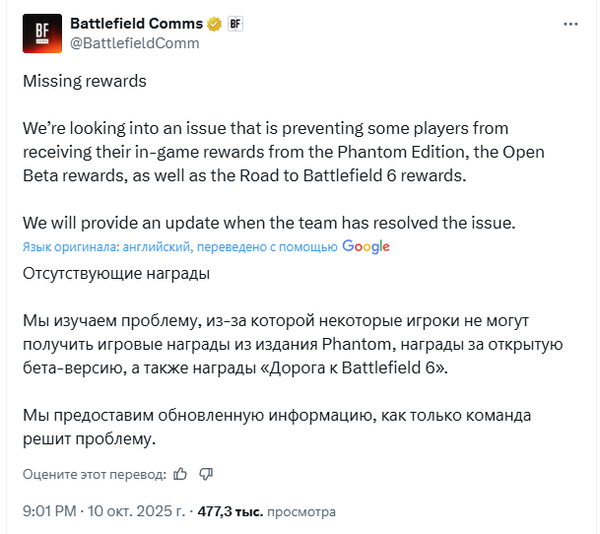The image size is (600, 534).
Task: Open the three-dot more options menu
Action: (x=570, y=22)
